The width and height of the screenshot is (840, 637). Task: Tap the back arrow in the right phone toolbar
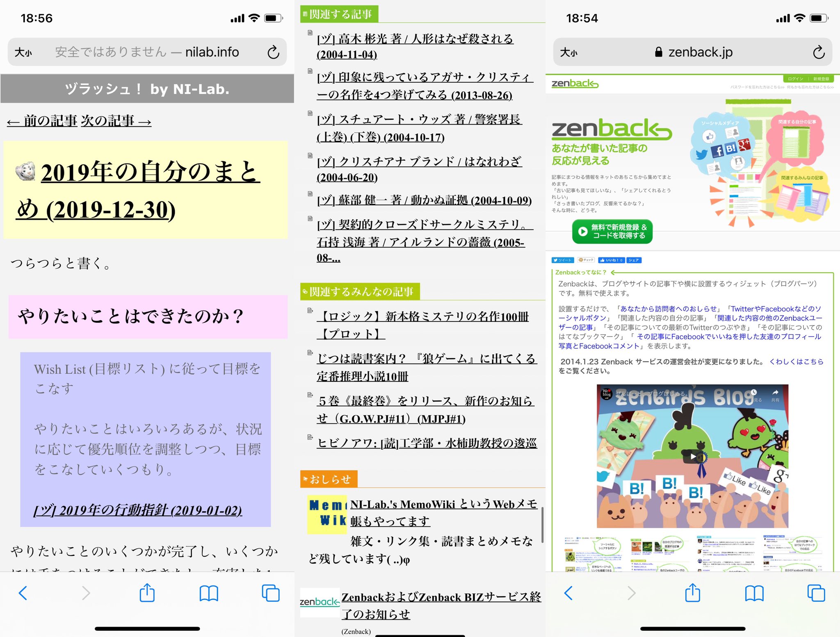pos(569,593)
